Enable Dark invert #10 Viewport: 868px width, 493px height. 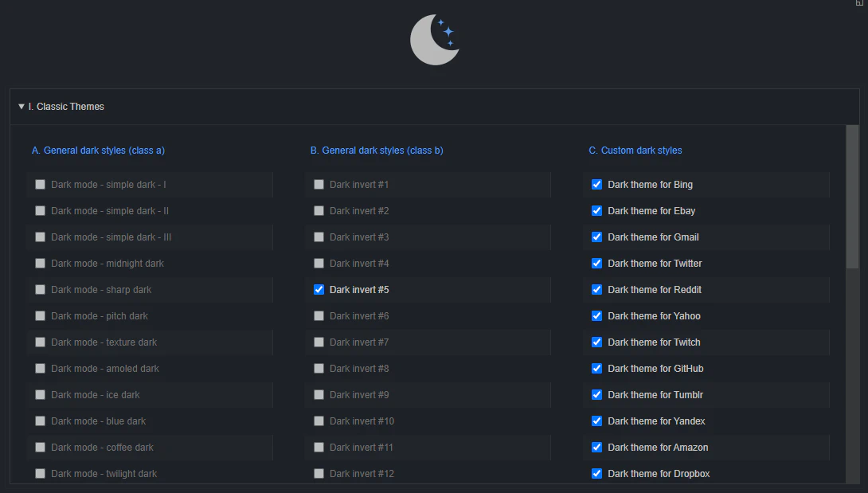tap(319, 421)
